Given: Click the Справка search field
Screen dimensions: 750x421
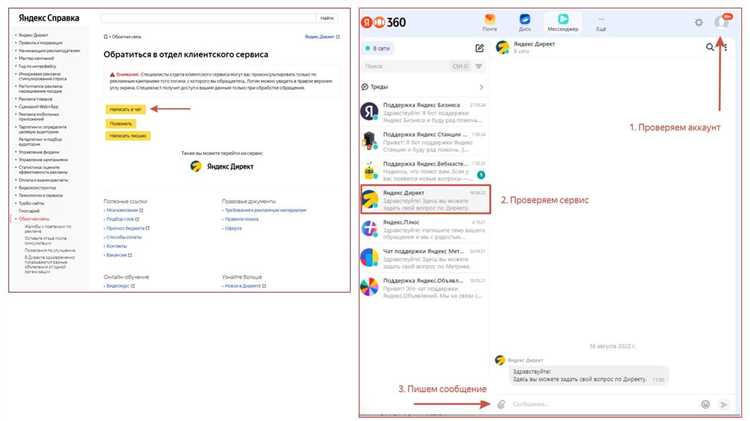Looking at the screenshot, I should click(208, 18).
